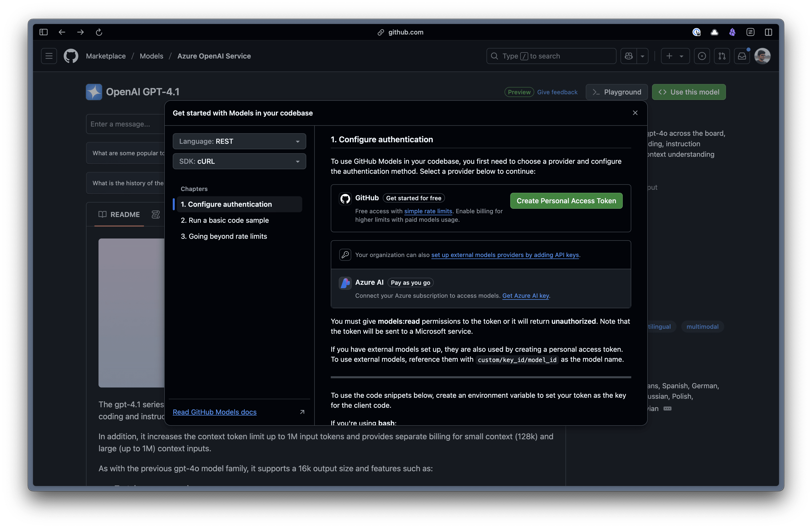Click the Preview label badge

[519, 92]
